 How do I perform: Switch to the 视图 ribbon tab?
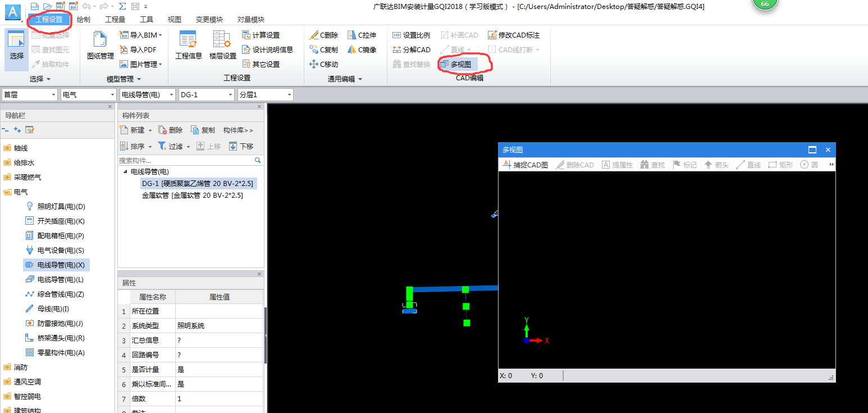pyautogui.click(x=175, y=20)
